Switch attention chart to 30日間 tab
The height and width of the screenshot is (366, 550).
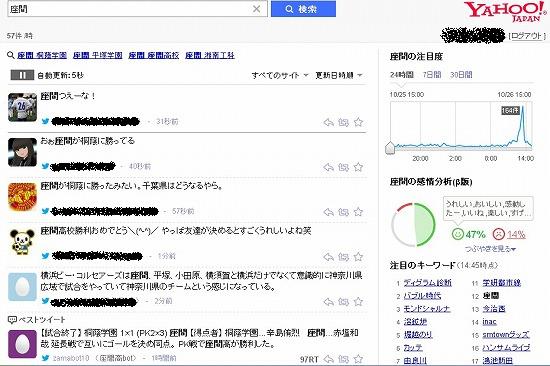pos(461,75)
